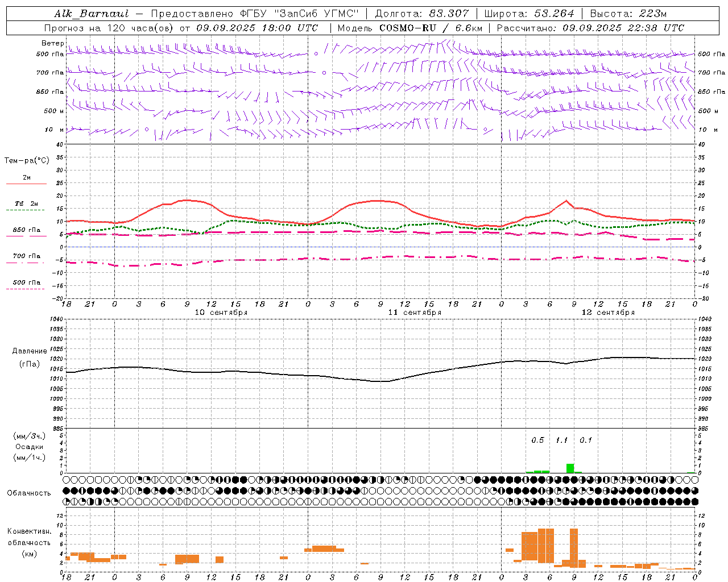Click the "(мм/1ч.)" precipitation unit label
Screen dimensions: 728x582
click(29, 458)
